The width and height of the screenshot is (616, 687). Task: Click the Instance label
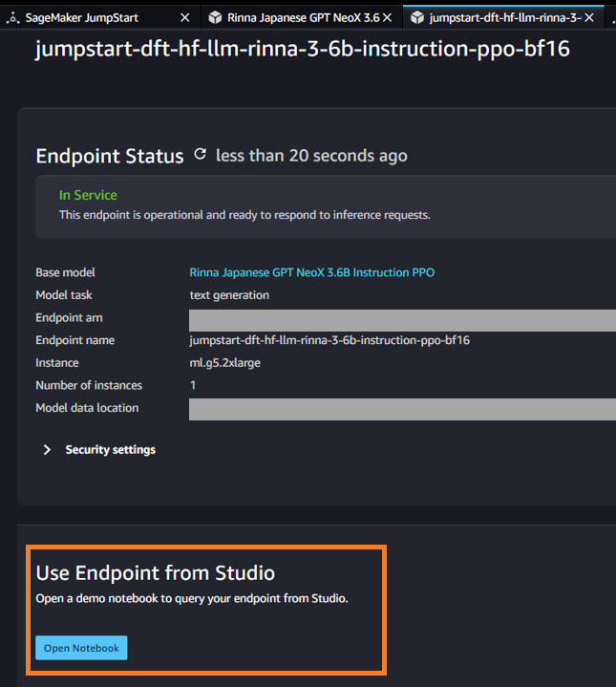57,363
